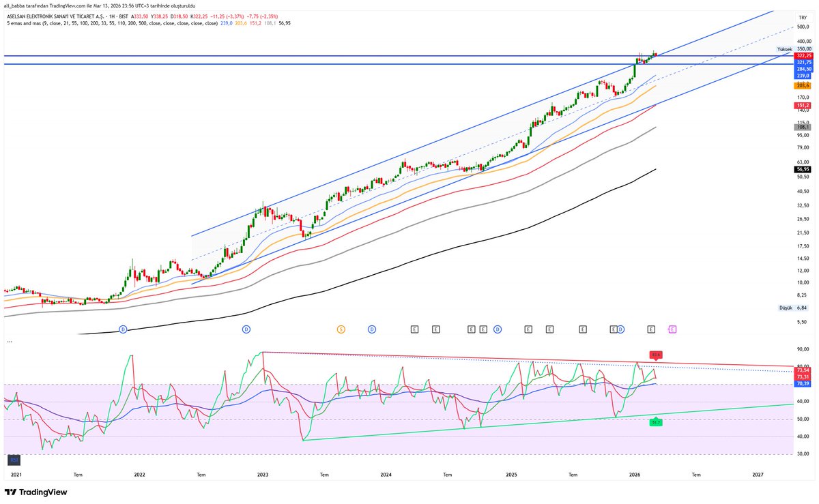Screen dimensions: 819x504
Task: Click the black 56,95 price-axis label
Action: 803,169
